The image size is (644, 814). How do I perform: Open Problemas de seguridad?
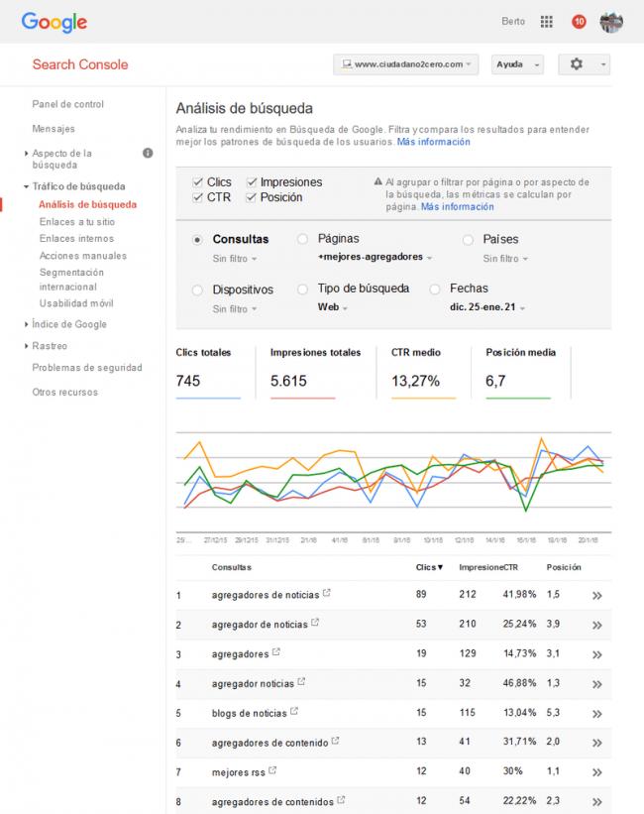(x=87, y=368)
